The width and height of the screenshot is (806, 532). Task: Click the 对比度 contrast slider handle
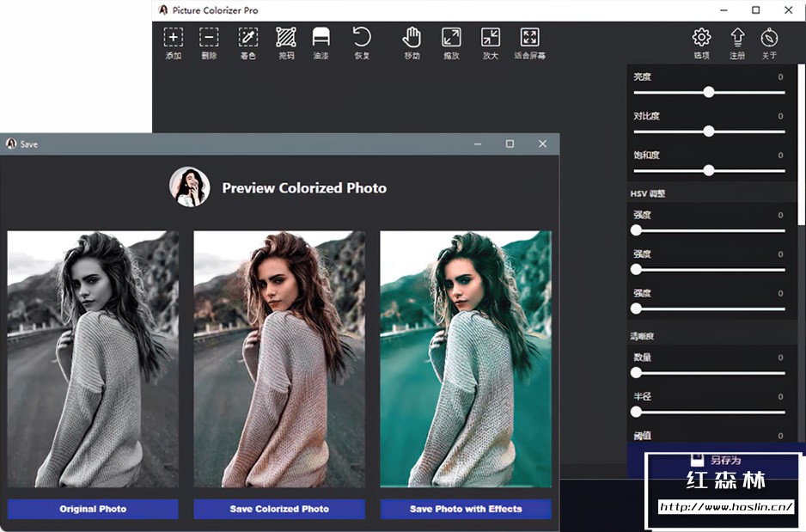[709, 131]
